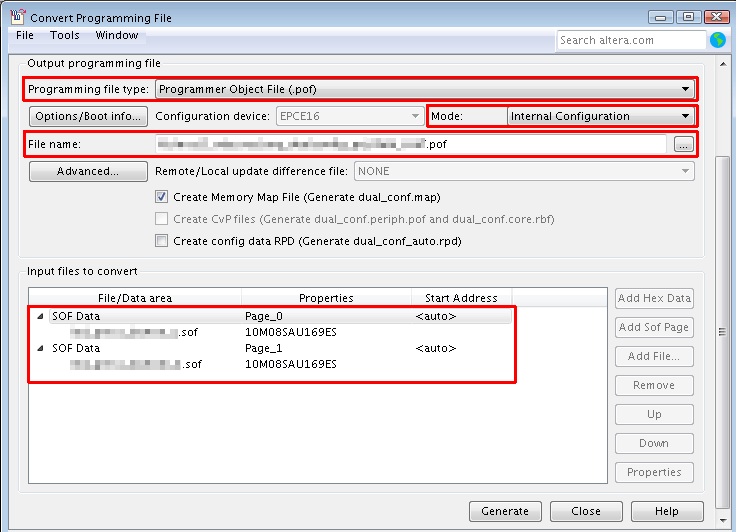
Task: Collapse the second SOF Data Page_1 row
Action: [x=40, y=349]
